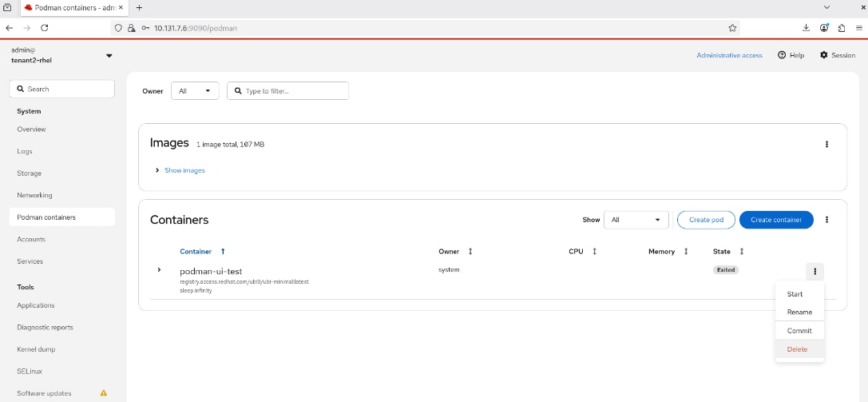Sort by CPU column arrows icon

595,252
